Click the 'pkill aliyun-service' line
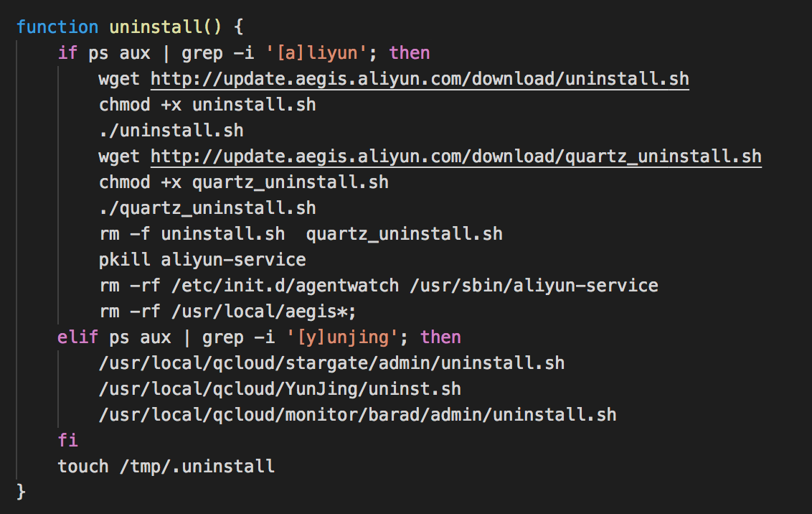The image size is (812, 514). pyautogui.click(x=202, y=260)
